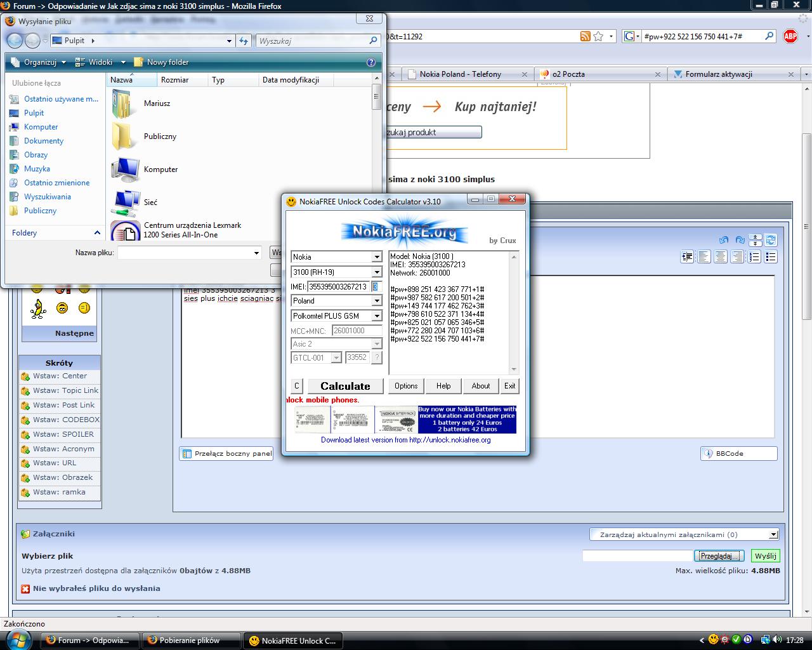Click the Dokumenty favorite link

[x=44, y=141]
